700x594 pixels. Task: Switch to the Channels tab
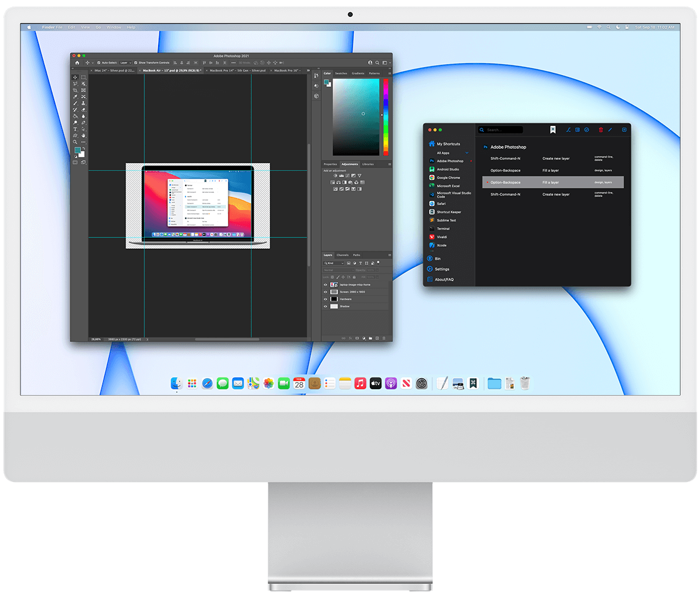[342, 255]
